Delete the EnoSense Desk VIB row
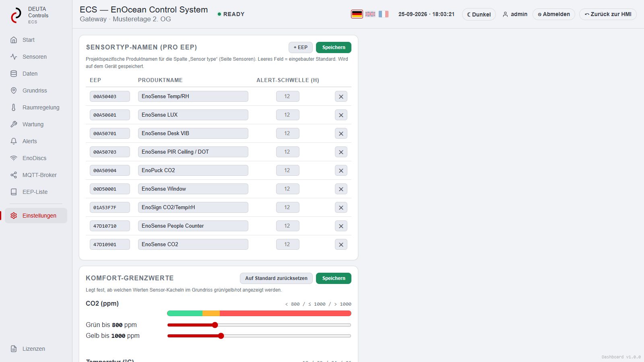Image resolution: width=644 pixels, height=362 pixels. point(341,134)
